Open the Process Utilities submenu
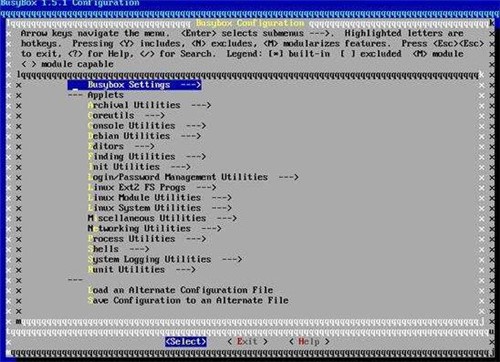 [147, 239]
